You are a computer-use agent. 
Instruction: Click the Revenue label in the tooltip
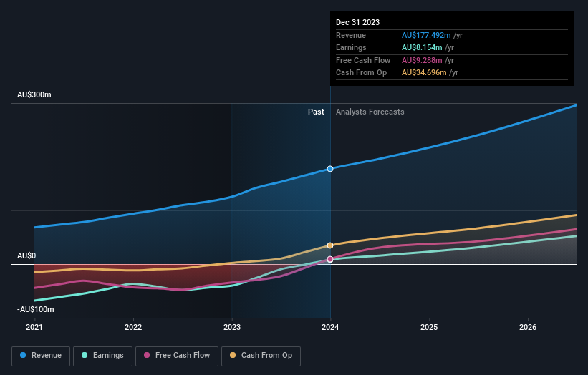351,35
